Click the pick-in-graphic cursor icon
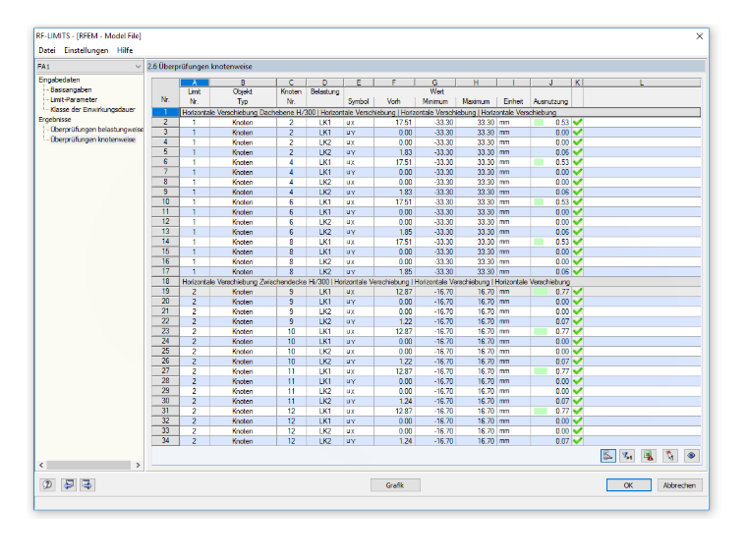The height and width of the screenshot is (560, 747). pos(669,456)
